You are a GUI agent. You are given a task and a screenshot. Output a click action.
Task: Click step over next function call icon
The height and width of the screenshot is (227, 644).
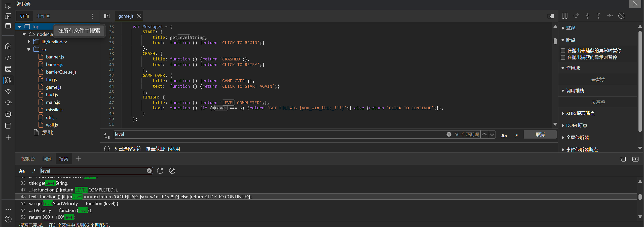(x=576, y=16)
